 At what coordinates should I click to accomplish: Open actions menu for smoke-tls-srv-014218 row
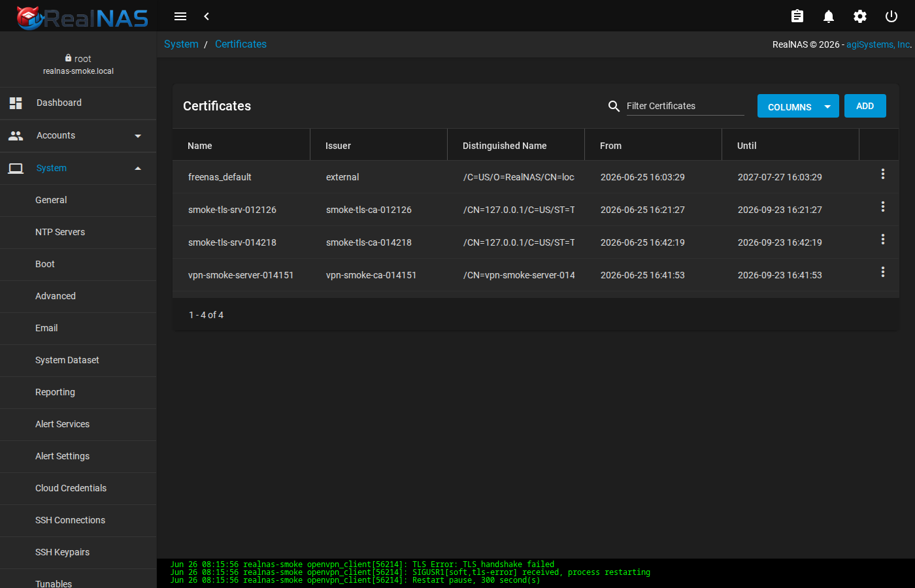pos(883,239)
